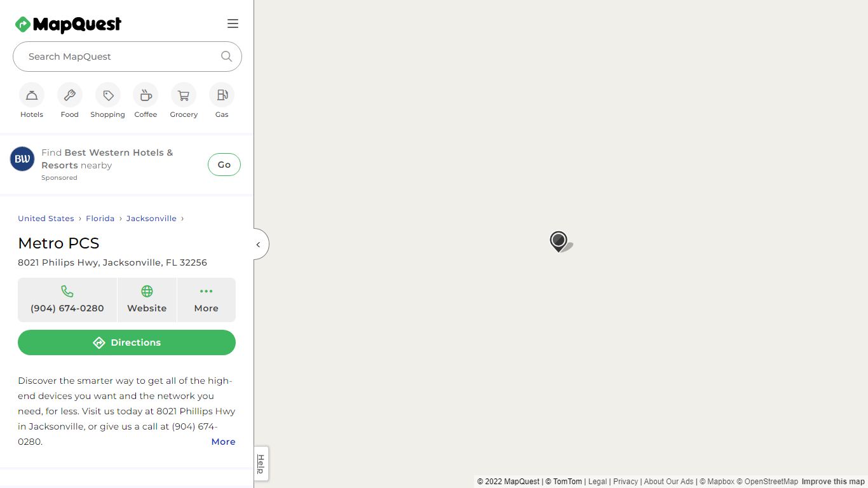868x488 pixels.
Task: Get Directions to Metro PCS
Action: click(126, 342)
